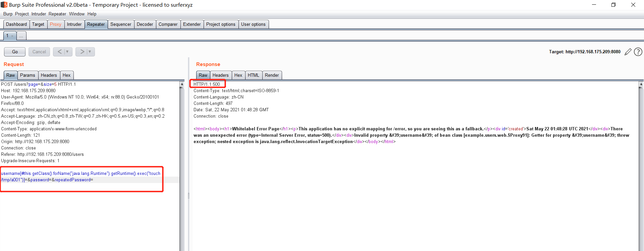
Task: Click the response pane scroll up arrow
Action: click(641, 84)
